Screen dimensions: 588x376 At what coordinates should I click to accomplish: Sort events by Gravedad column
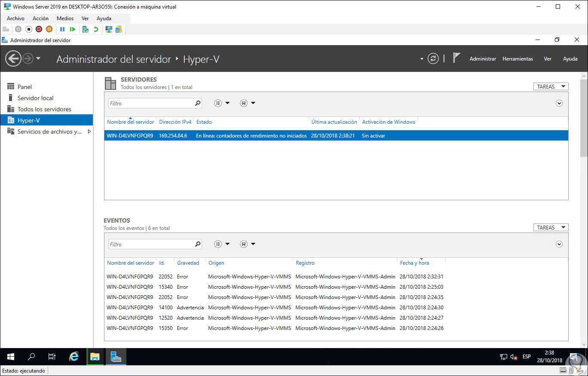(x=188, y=263)
